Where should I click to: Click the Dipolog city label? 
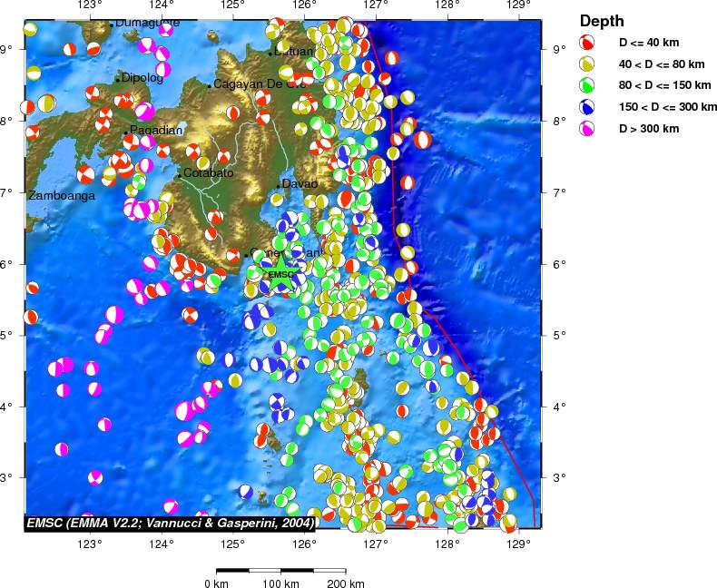coord(142,78)
